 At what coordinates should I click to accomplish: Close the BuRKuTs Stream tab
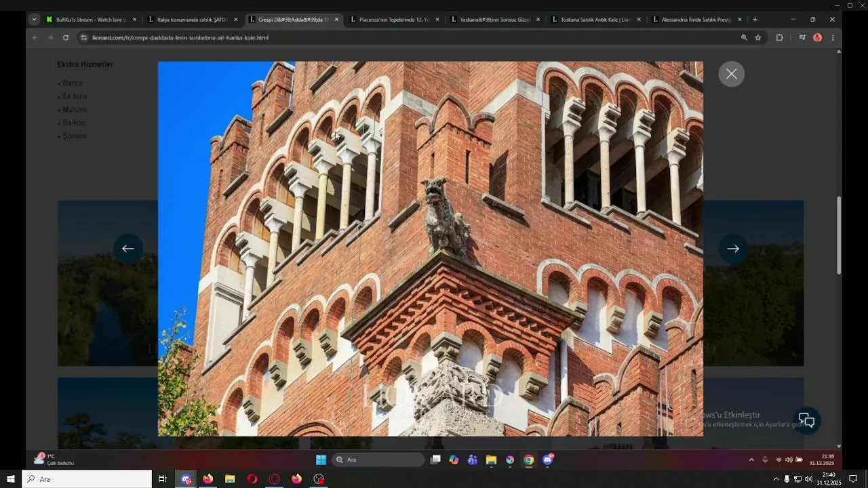point(134,20)
